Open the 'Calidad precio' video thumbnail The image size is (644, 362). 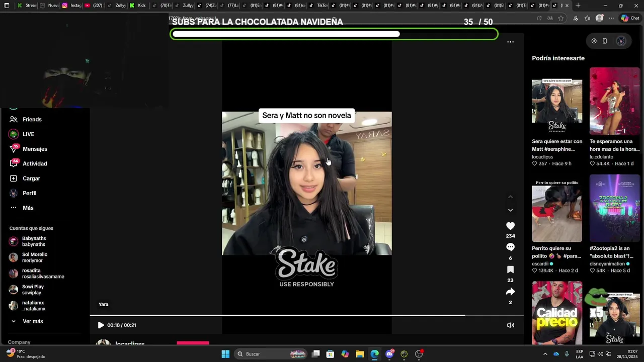[557, 313]
